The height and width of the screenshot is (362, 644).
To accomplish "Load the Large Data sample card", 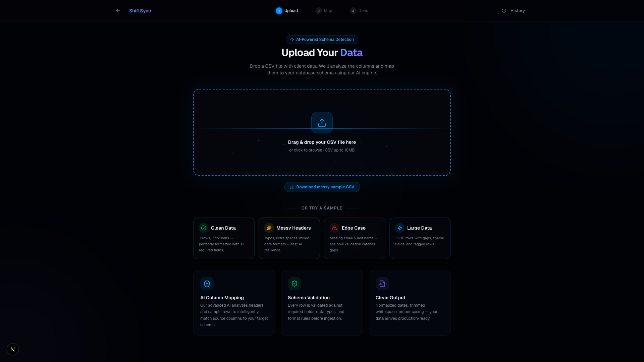I will [420, 238].
